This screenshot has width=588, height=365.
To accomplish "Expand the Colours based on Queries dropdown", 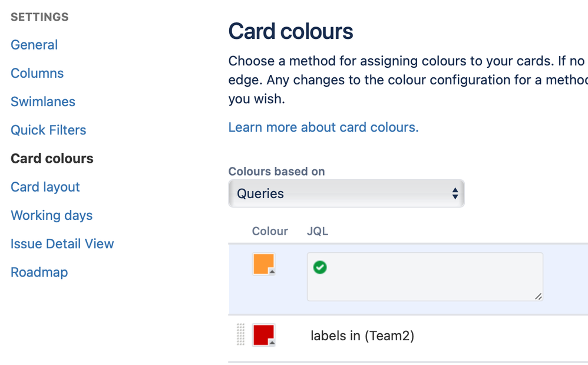I will (x=346, y=193).
